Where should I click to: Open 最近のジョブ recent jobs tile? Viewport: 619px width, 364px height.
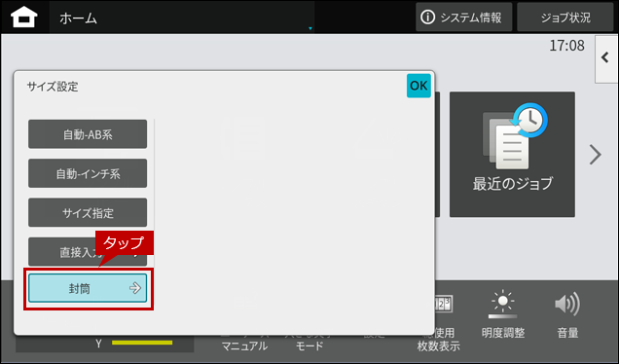point(512,155)
